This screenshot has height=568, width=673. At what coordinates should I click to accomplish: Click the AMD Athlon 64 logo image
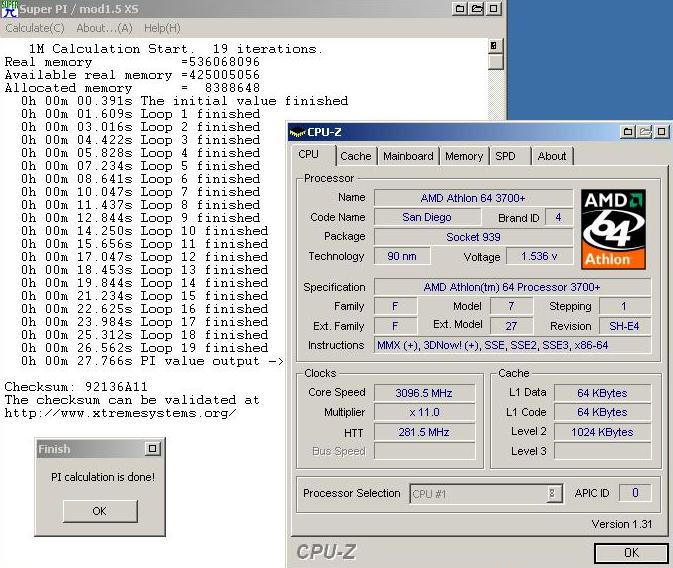pyautogui.click(x=613, y=230)
